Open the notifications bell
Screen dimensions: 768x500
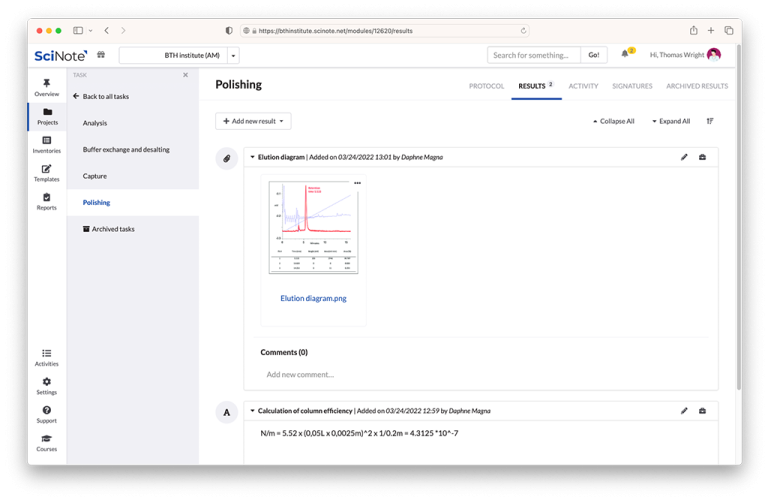pyautogui.click(x=625, y=54)
